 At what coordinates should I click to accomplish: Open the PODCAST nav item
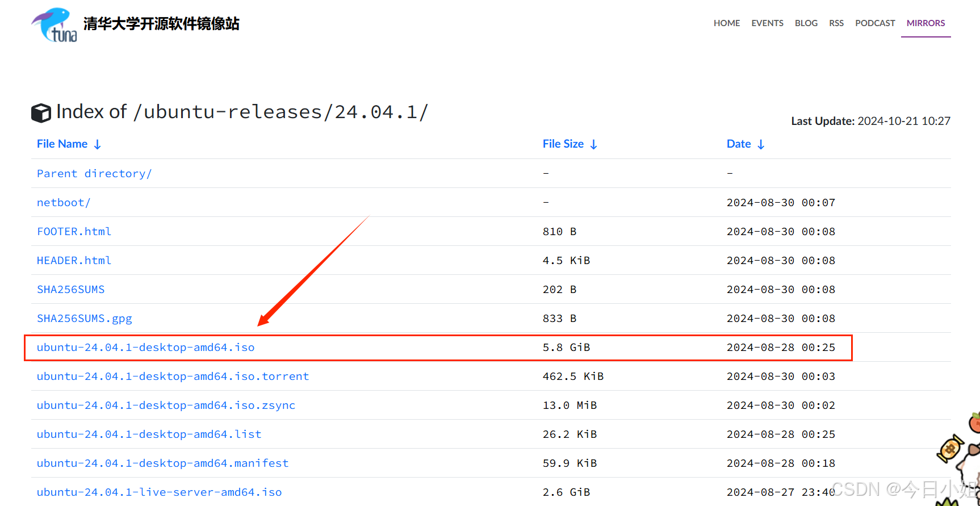[874, 23]
